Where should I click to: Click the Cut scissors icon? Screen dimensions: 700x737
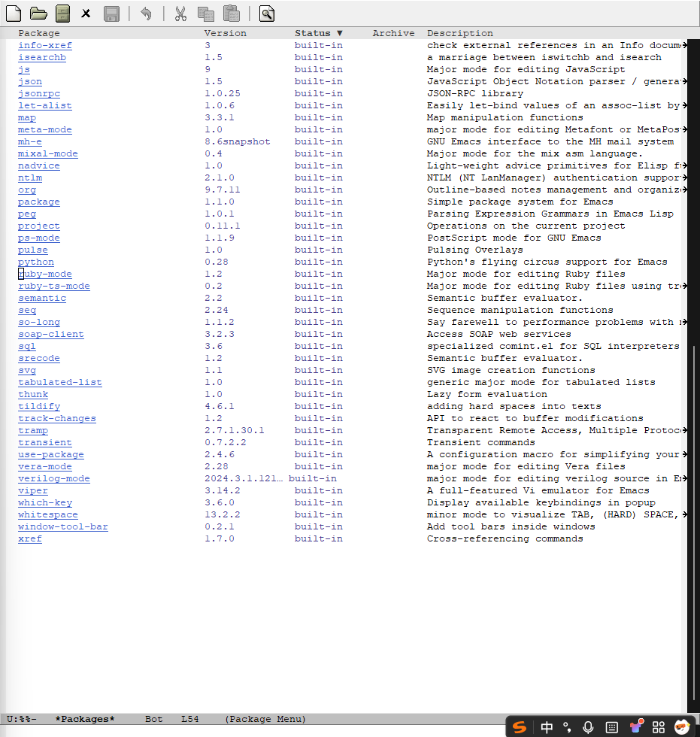tap(181, 14)
